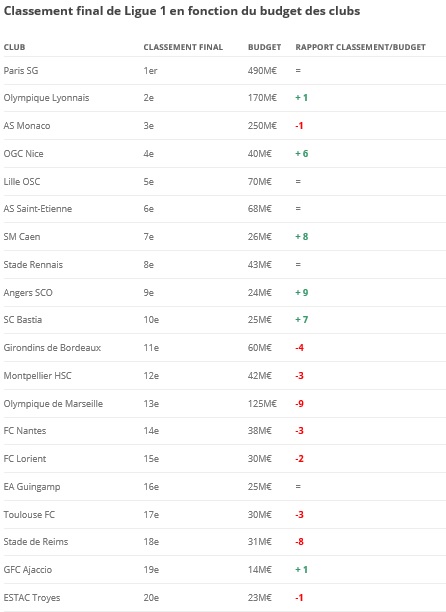The image size is (446, 612).
Task: Click Olympique de Marseille's -9 value
Action: click(299, 404)
